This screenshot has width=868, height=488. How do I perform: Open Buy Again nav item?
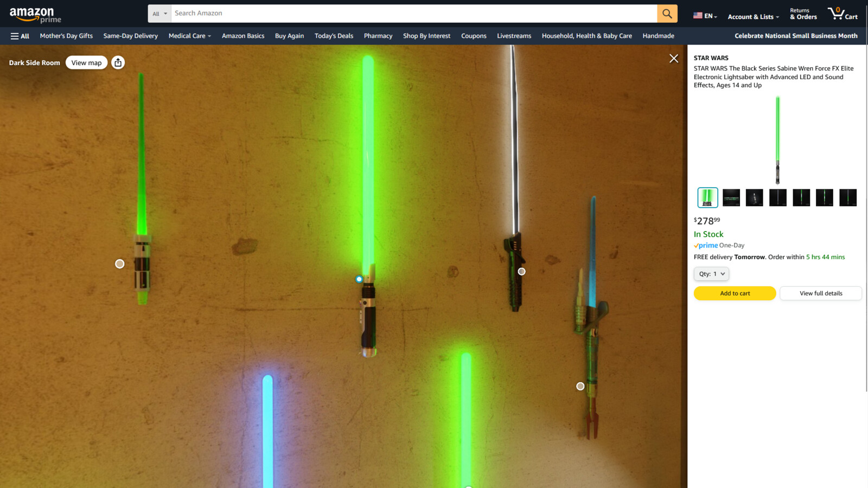pos(289,36)
